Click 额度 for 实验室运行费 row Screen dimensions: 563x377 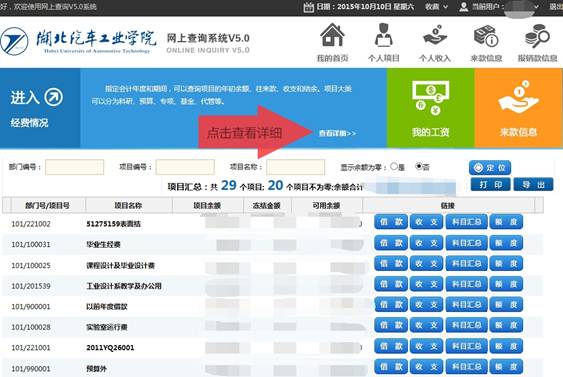pos(506,325)
